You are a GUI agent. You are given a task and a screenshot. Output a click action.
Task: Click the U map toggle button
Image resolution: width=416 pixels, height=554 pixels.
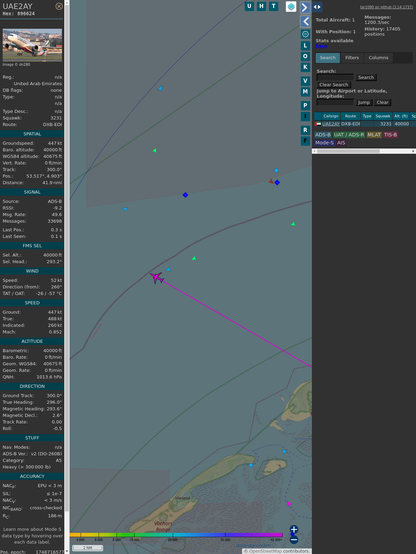click(x=249, y=6)
